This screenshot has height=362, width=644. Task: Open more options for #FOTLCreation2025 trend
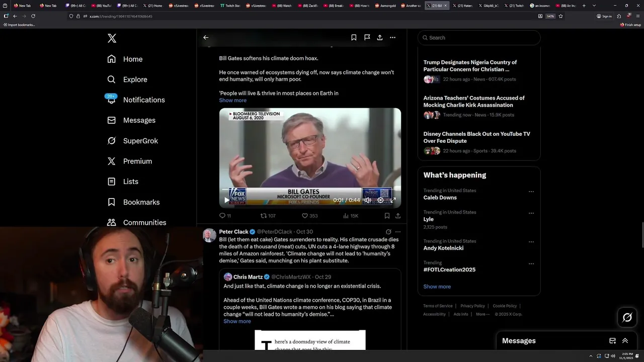pos(531,263)
